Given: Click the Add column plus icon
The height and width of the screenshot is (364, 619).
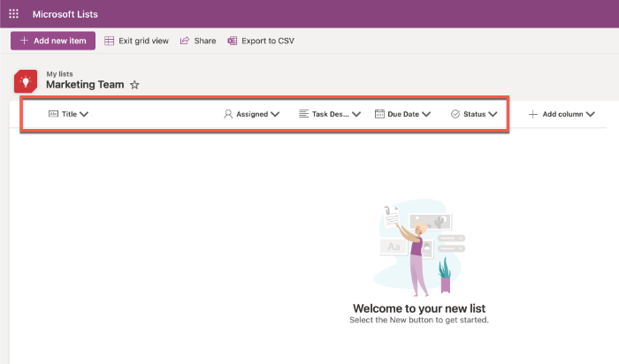Looking at the screenshot, I should [533, 114].
